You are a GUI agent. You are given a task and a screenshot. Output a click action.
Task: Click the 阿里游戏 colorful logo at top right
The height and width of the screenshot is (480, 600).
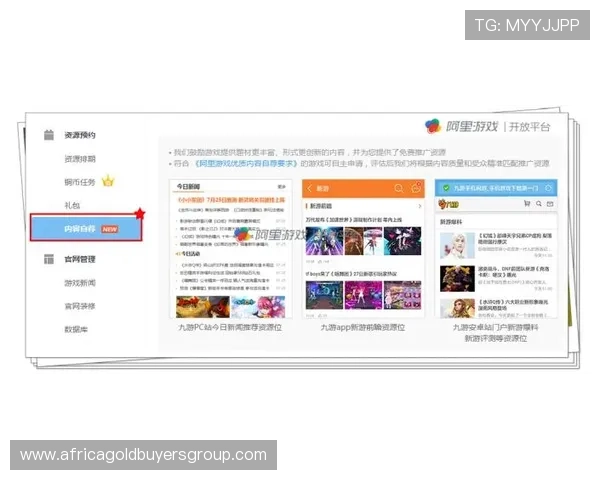(x=433, y=126)
